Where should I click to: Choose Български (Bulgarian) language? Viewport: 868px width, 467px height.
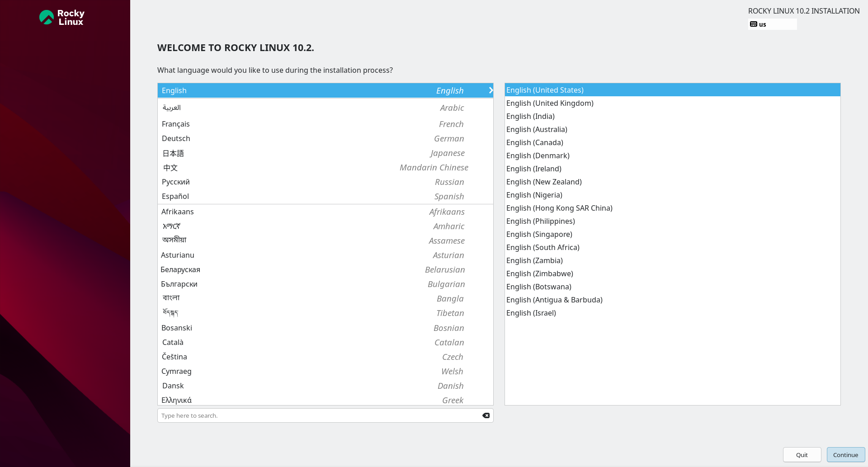tap(325, 284)
